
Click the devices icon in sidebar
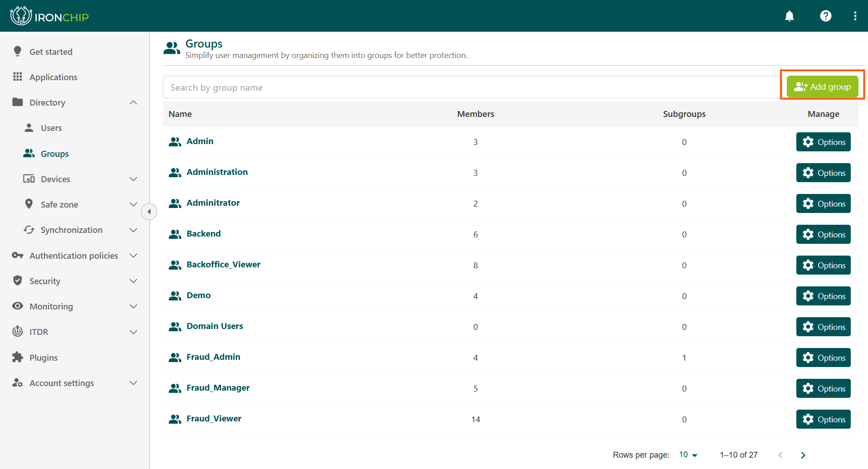29,179
